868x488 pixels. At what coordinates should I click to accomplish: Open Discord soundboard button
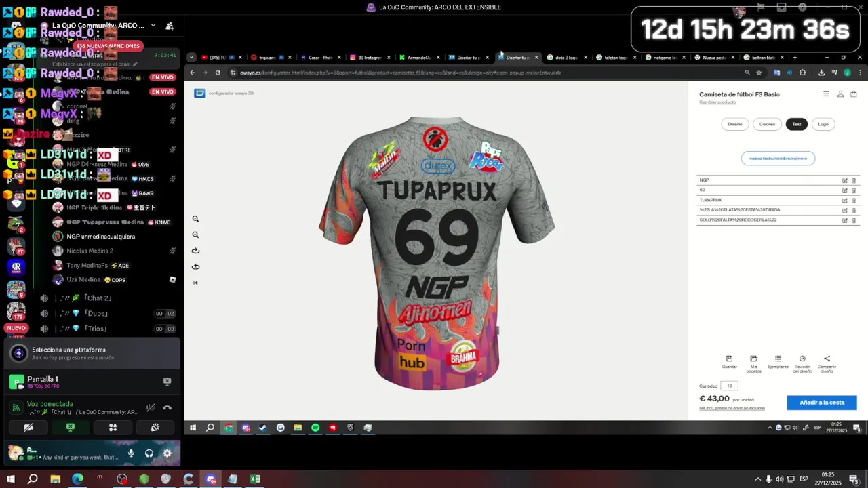155,428
